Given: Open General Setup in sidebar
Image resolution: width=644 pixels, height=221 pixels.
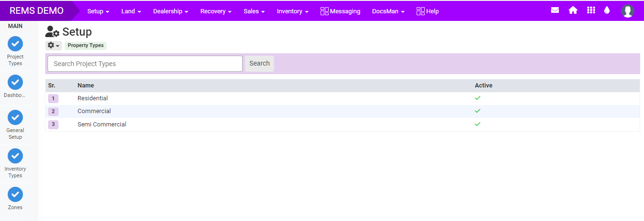Looking at the screenshot, I should 15,117.
